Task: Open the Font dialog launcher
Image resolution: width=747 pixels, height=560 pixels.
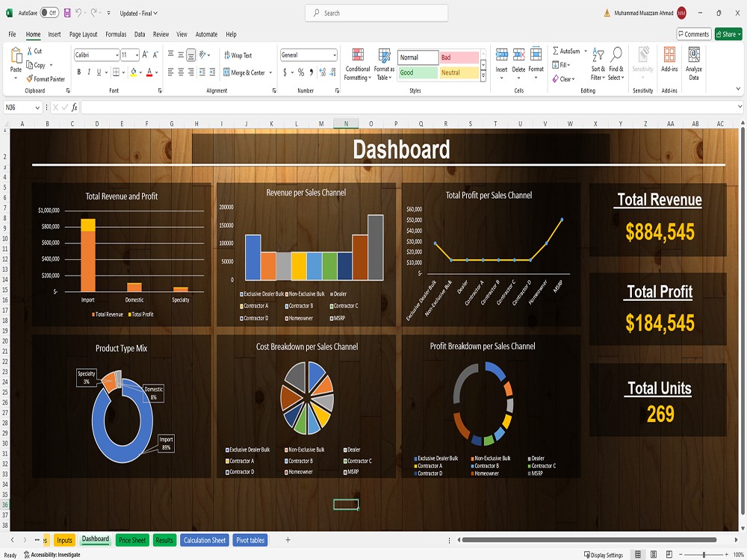Action: point(160,90)
